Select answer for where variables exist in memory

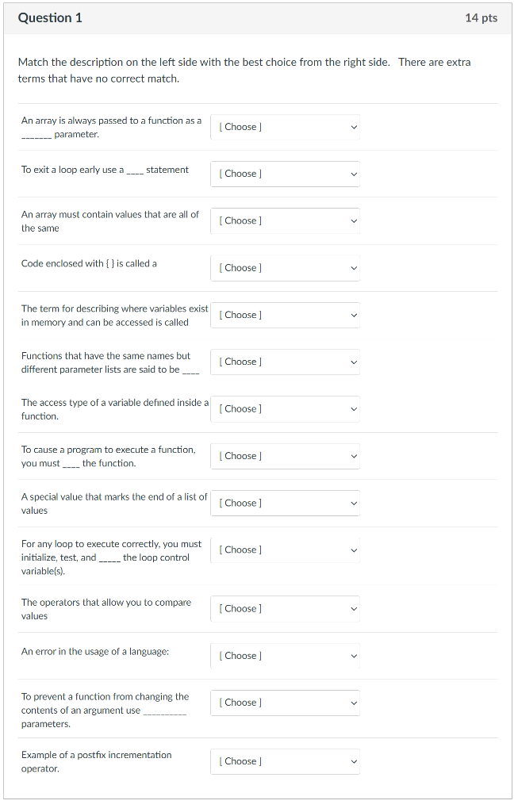[285, 315]
